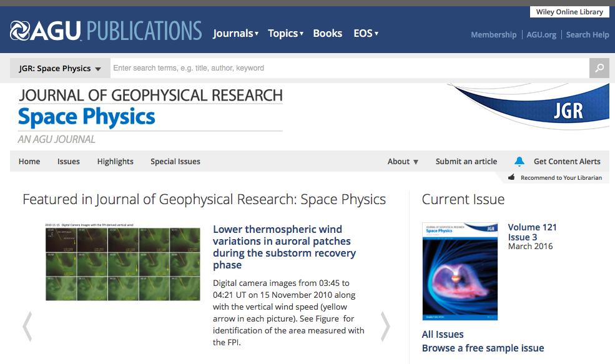Open the Topics dropdown menu
615x364 pixels.
pyautogui.click(x=285, y=33)
